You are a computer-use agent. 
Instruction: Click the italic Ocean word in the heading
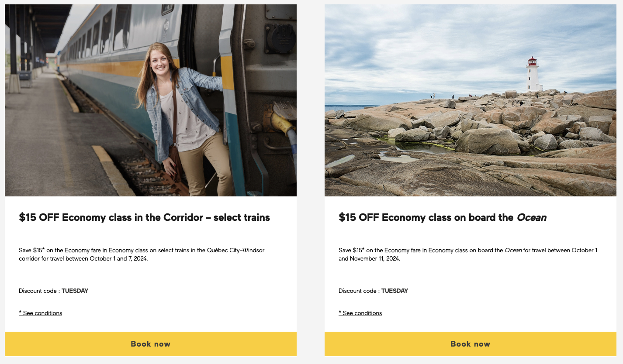coord(531,217)
